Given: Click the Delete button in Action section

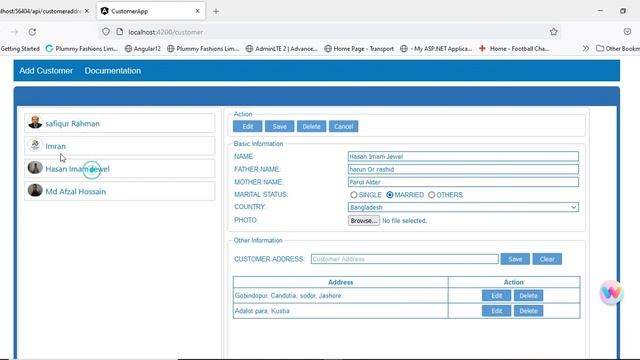Looking at the screenshot, I should pos(311,127).
